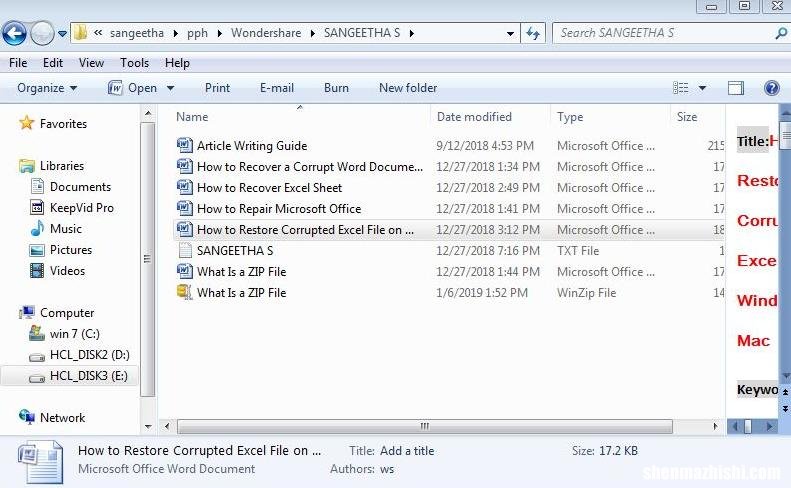The height and width of the screenshot is (488, 791).
Task: Open the Edit menu
Action: [x=53, y=63]
